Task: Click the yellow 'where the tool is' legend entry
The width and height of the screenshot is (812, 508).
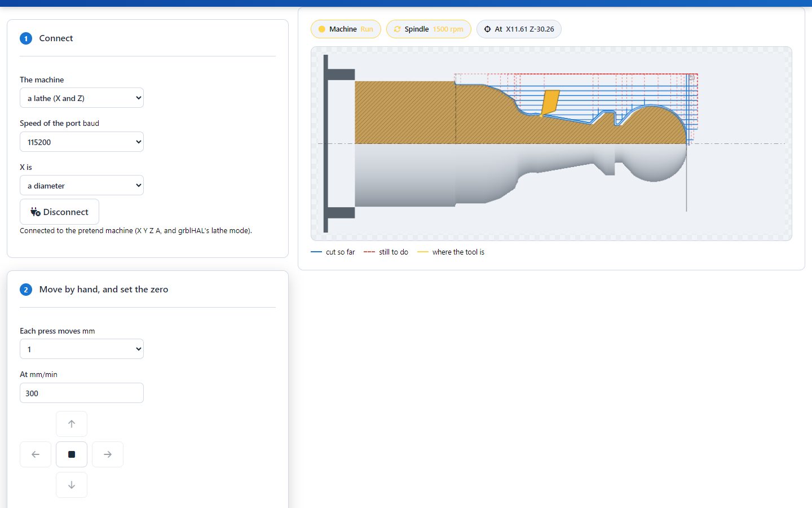Action: 451,252
